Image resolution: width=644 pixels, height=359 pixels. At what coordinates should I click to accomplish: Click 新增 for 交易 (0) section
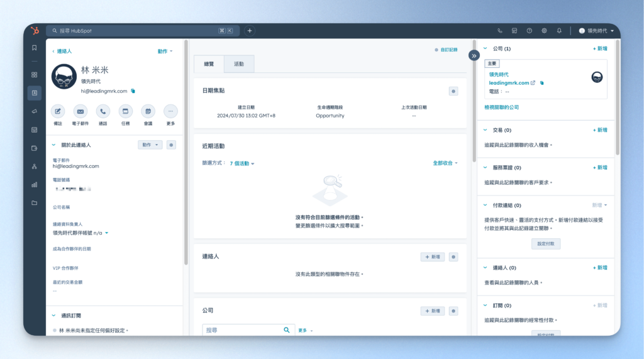pyautogui.click(x=600, y=130)
